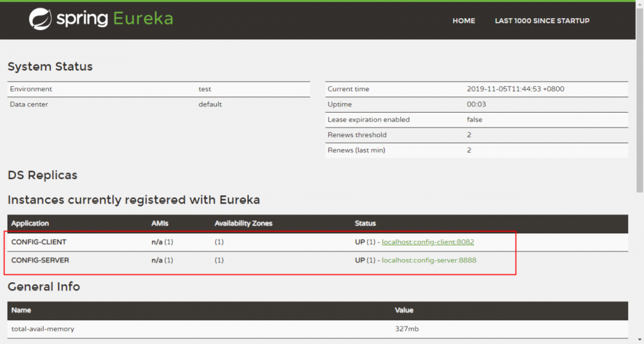Click the environment value test
This screenshot has height=344, width=644.
205,89
